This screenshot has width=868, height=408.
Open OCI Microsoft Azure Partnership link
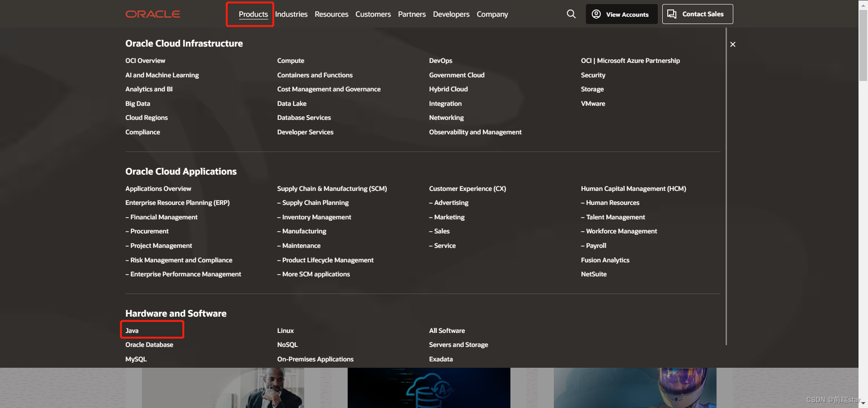click(630, 61)
